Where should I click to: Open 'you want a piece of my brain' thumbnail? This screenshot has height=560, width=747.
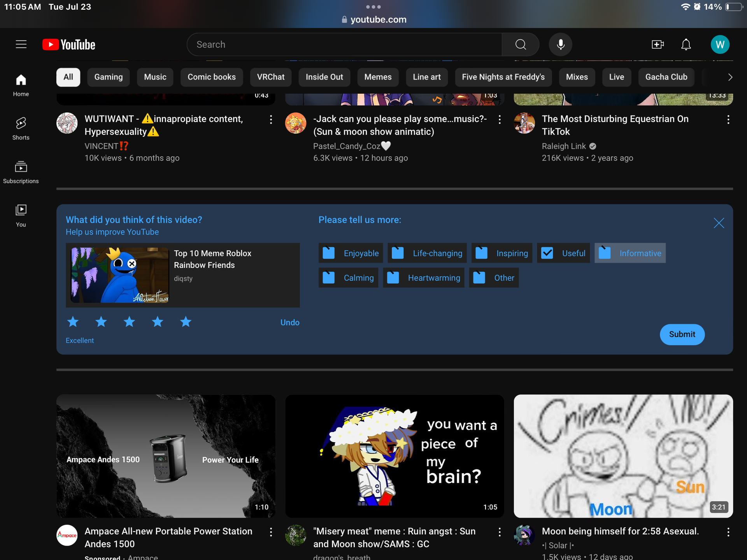[x=395, y=456]
